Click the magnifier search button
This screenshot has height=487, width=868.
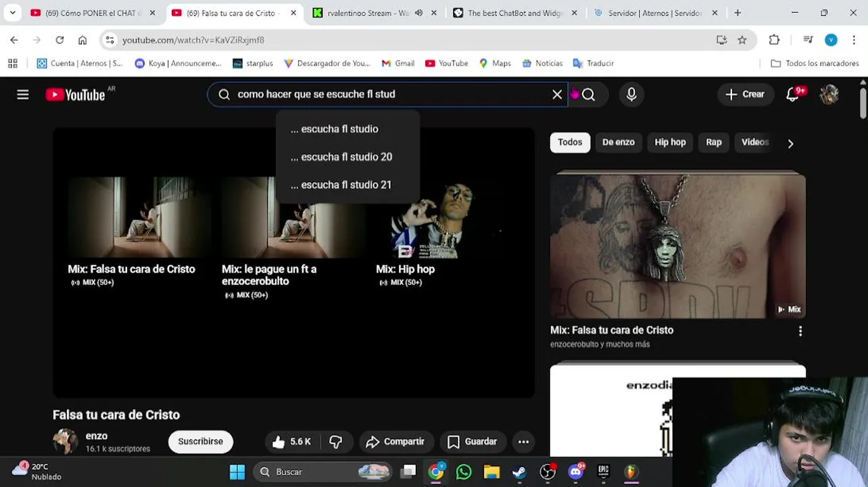pos(588,95)
